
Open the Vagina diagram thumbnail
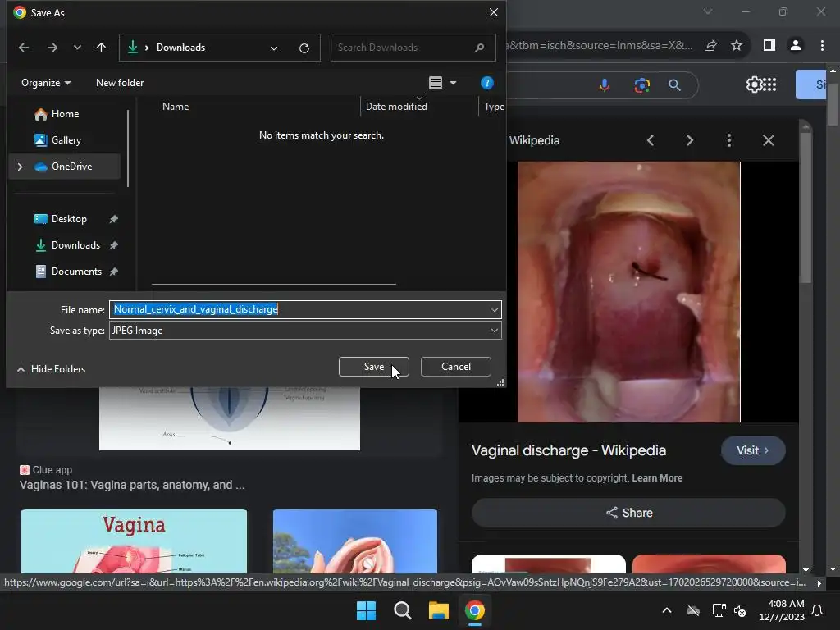point(134,541)
